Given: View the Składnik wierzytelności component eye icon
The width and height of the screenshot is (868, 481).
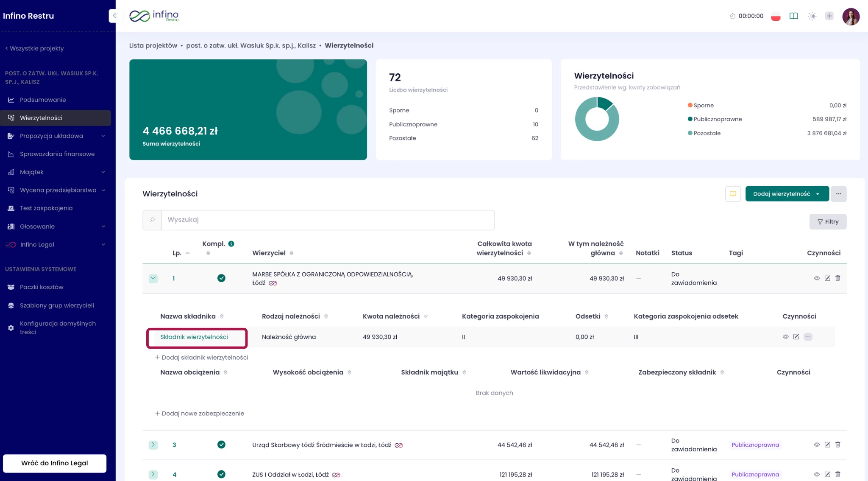Looking at the screenshot, I should pos(785,337).
